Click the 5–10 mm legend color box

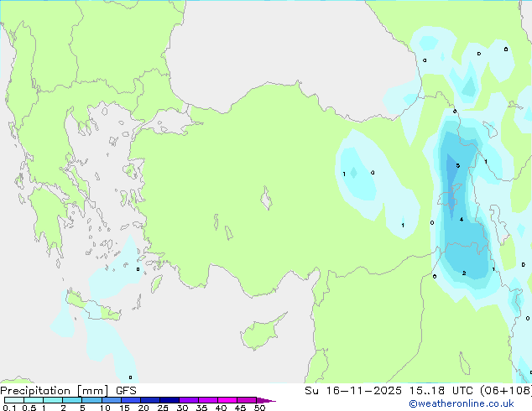pos(91,400)
